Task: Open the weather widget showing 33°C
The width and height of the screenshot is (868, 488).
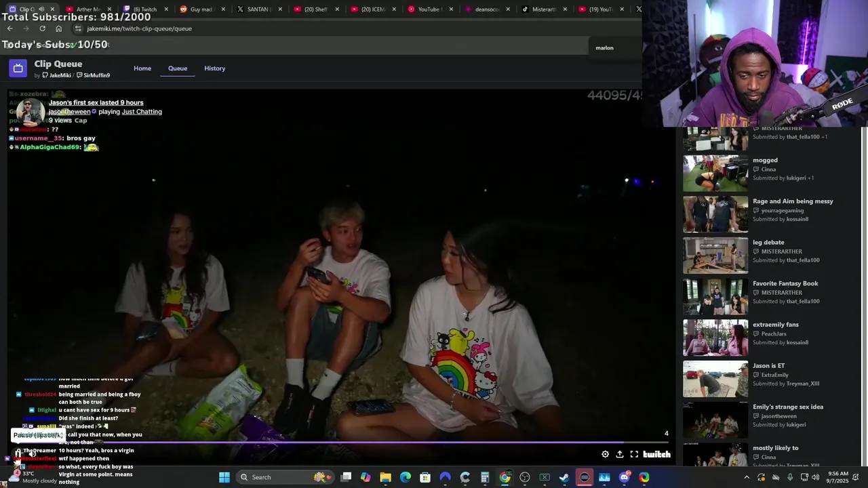Action: coord(34,477)
